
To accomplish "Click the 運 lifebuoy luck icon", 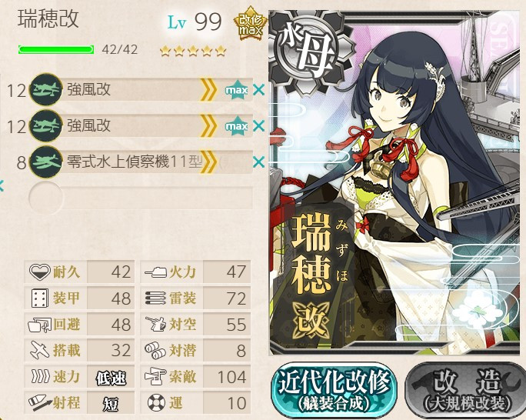I will click(156, 402).
